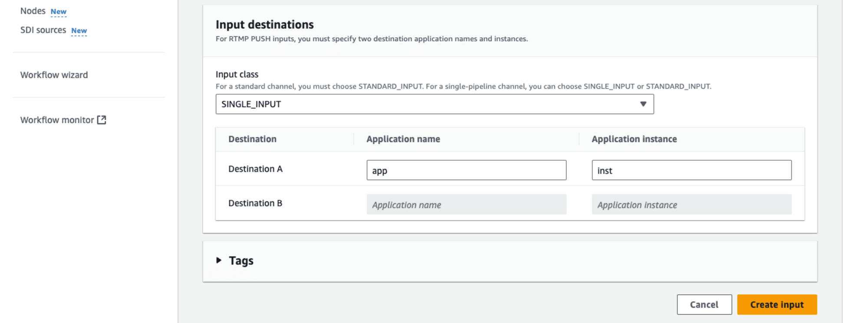Click the Destination A row label
Screen dimensions: 868x323
(255, 169)
